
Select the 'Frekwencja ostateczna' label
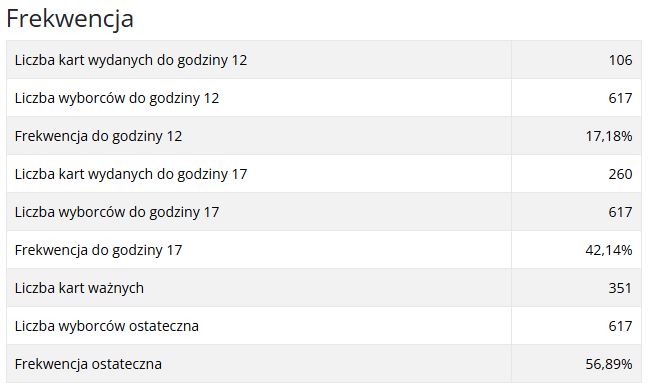click(88, 364)
